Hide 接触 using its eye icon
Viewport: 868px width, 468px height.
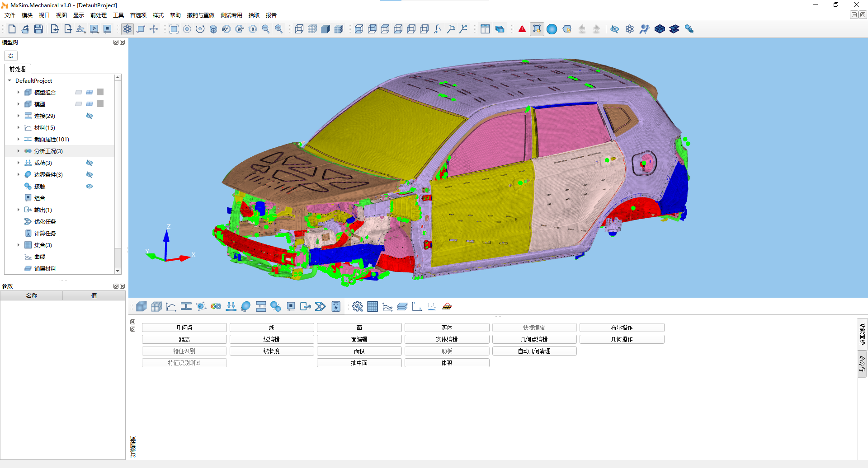click(90, 187)
